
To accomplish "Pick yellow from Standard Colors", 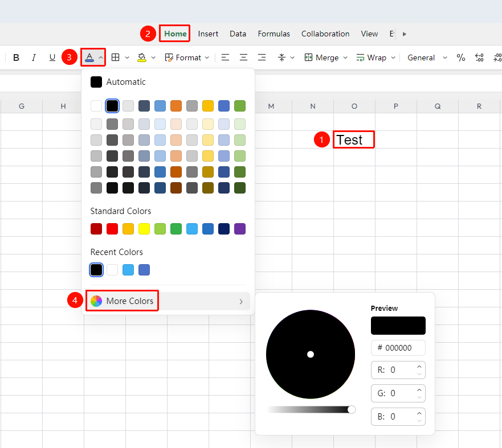I will 144,229.
